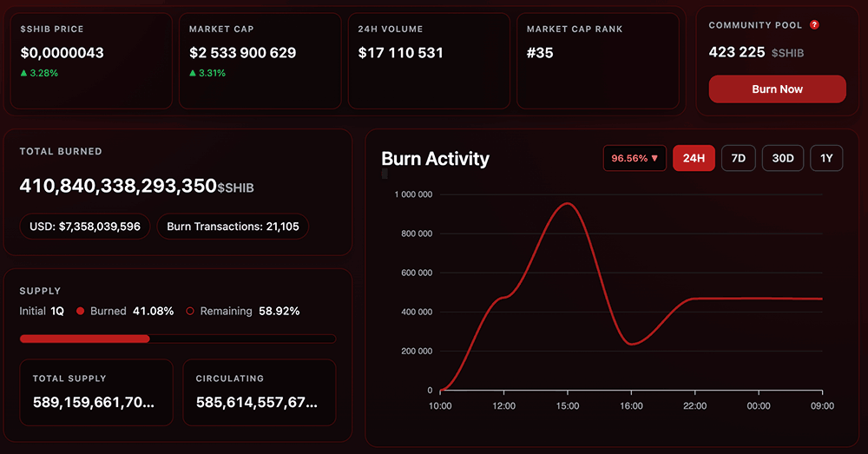Click the Burn Now button
Viewport: 868px width, 454px height.
(777, 89)
